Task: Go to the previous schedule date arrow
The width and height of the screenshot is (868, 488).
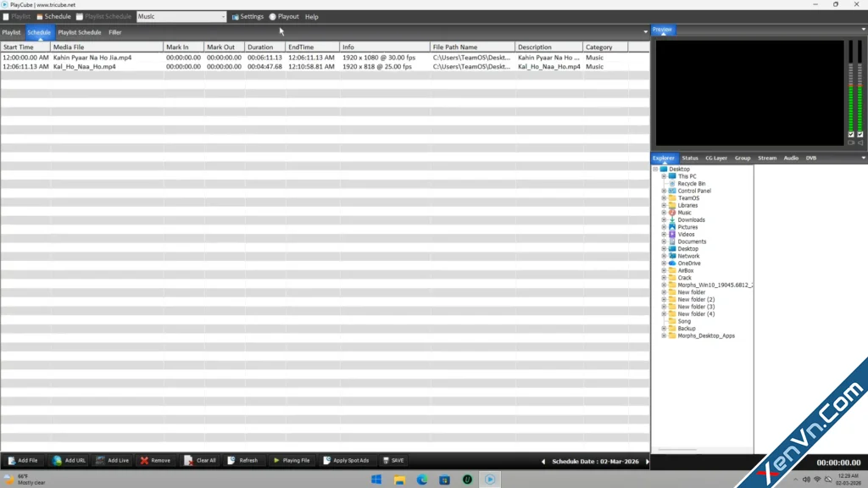Action: (543, 462)
